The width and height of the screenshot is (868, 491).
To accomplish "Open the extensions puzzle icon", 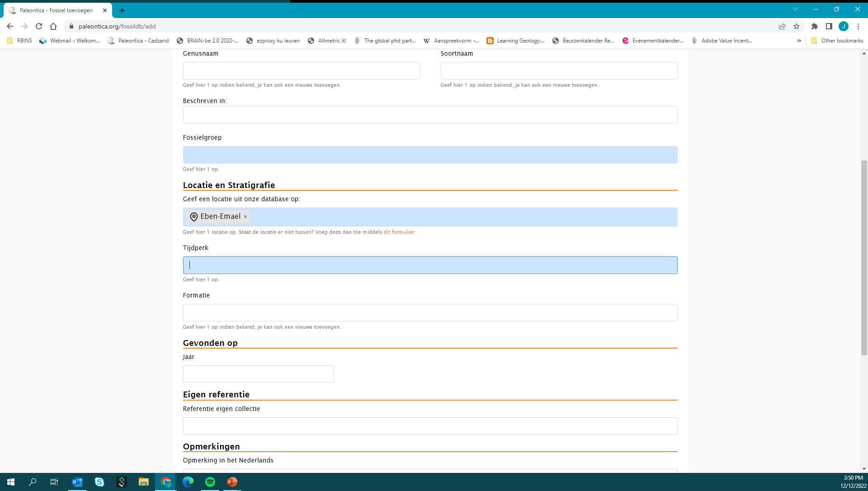I will (x=815, y=26).
